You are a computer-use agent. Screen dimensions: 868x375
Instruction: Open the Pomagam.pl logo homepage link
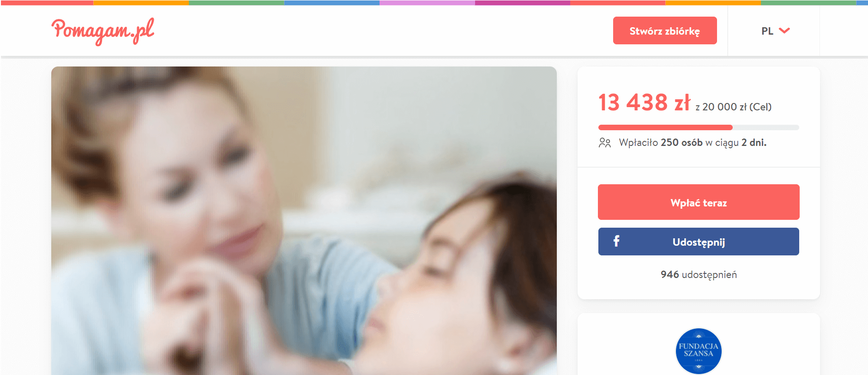(x=102, y=31)
